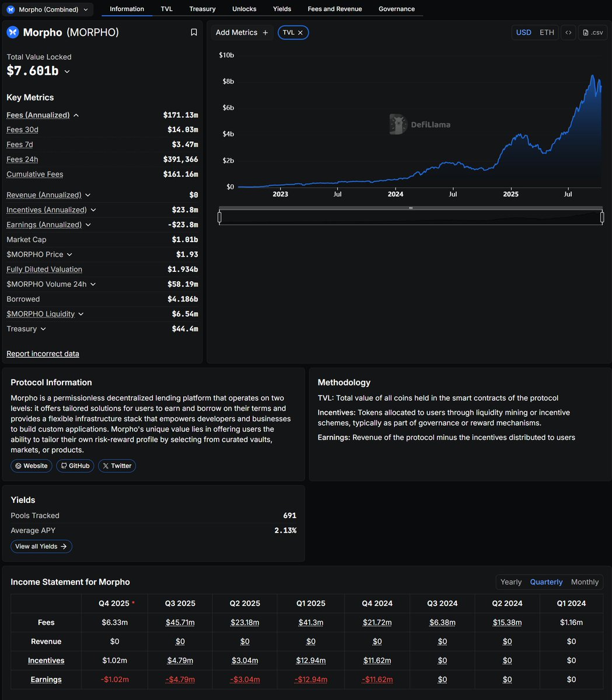Click the left handle of chart range slider
The width and height of the screenshot is (612, 700).
(219, 218)
